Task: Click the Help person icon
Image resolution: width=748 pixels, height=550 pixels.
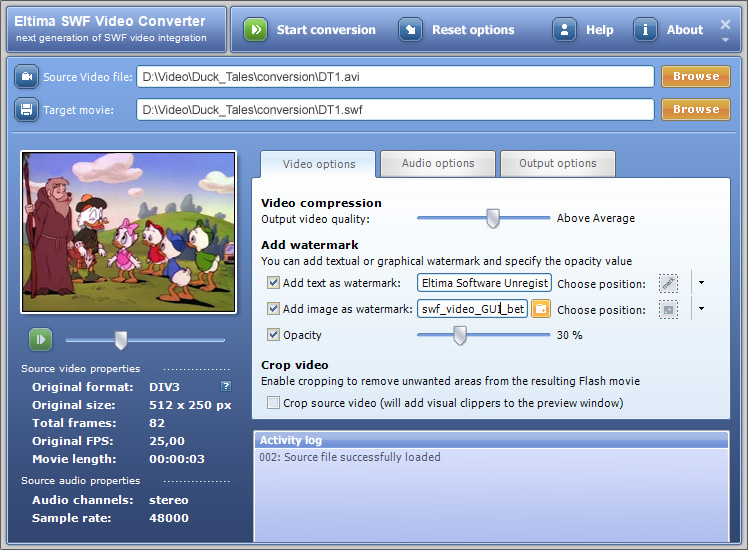Action: point(564,30)
